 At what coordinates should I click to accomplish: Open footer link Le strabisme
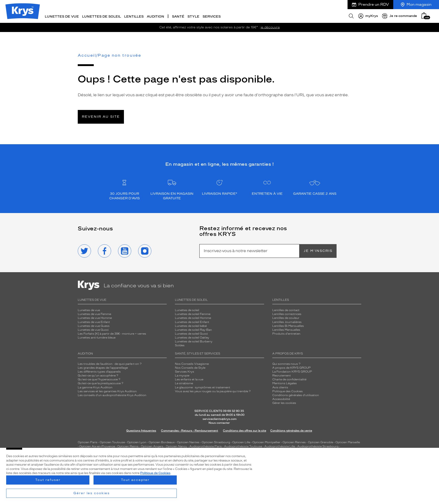click(184, 383)
